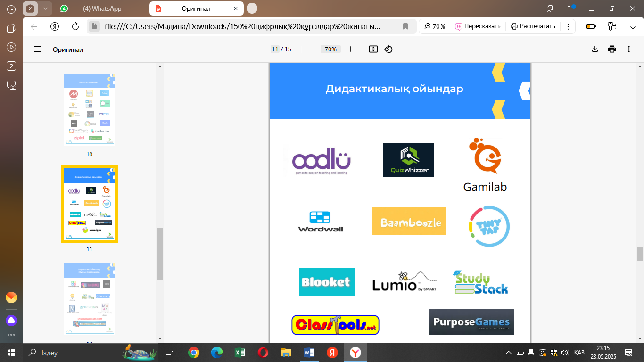Open the bookmarks manager icon in title bar
The width and height of the screenshot is (644, 362).
tap(550, 8)
